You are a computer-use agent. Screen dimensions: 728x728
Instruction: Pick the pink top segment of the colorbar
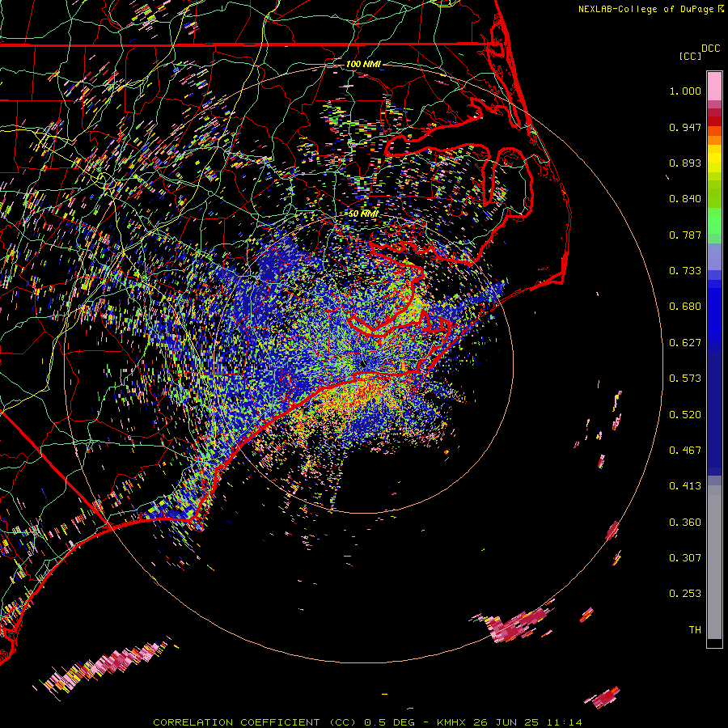pyautogui.click(x=714, y=86)
